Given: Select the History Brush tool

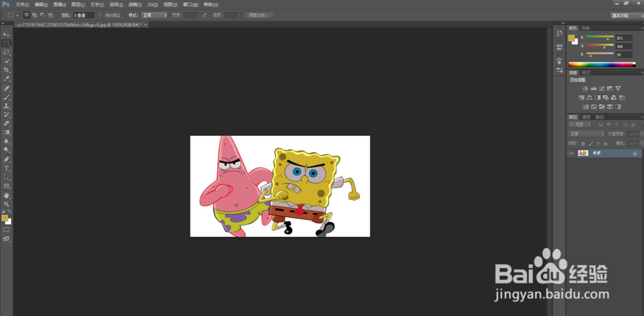Looking at the screenshot, I should tap(6, 115).
